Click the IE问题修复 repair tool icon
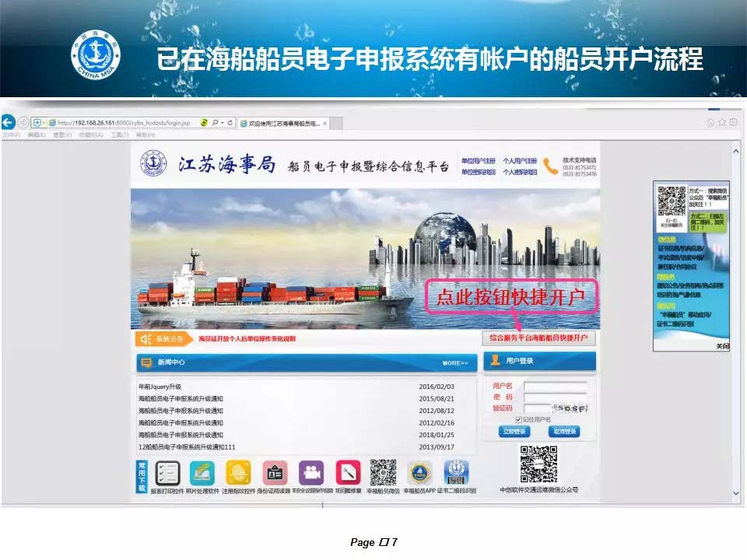The image size is (747, 560). point(348,473)
